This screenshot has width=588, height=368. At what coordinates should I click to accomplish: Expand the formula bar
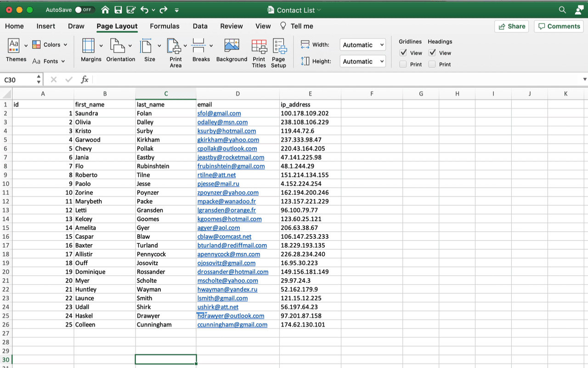click(585, 80)
